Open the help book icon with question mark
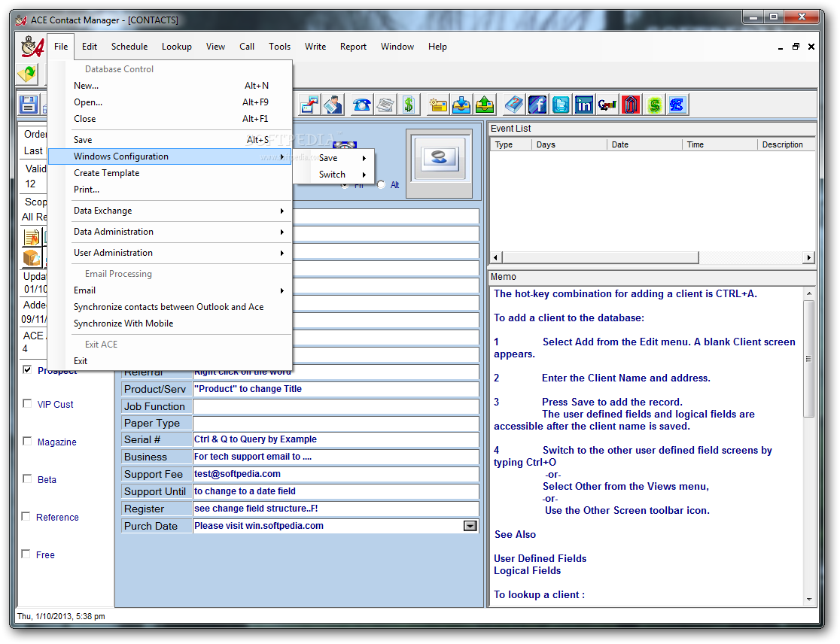Viewport: 840px width, 644px height. coord(514,105)
